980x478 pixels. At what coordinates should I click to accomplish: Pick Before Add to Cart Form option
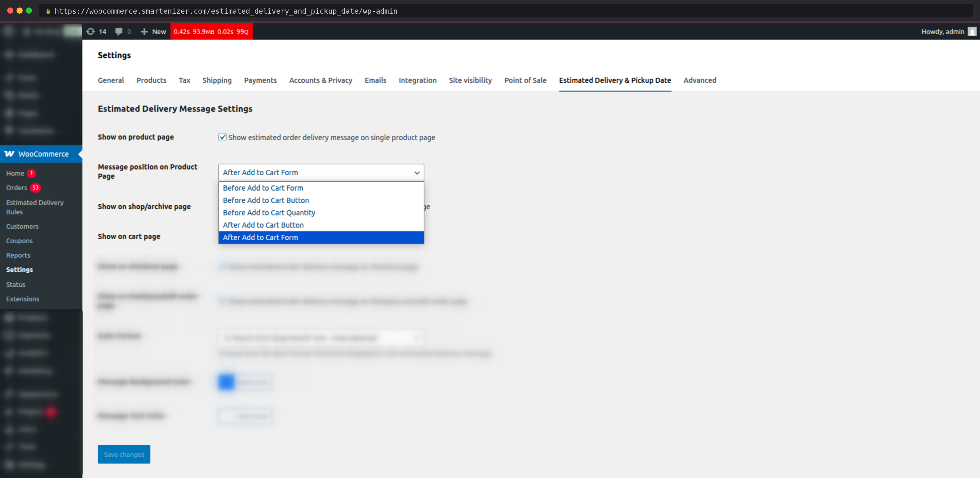pos(263,188)
